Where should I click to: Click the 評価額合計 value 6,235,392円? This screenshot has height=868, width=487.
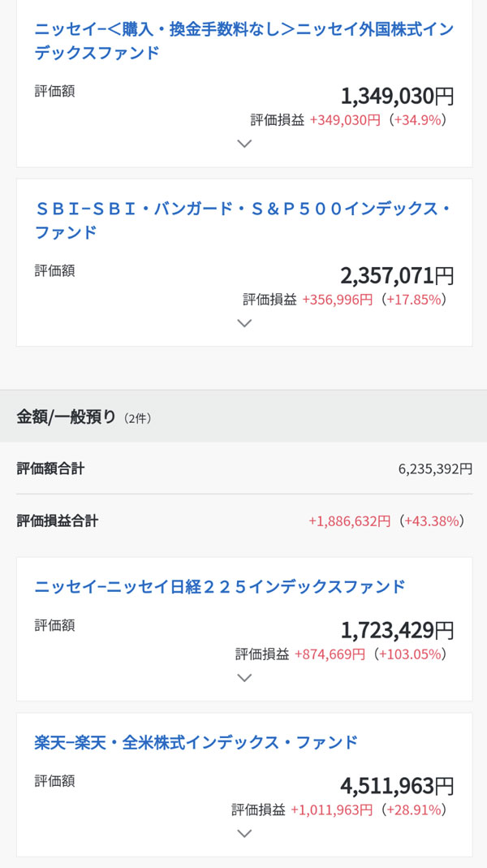pyautogui.click(x=435, y=469)
